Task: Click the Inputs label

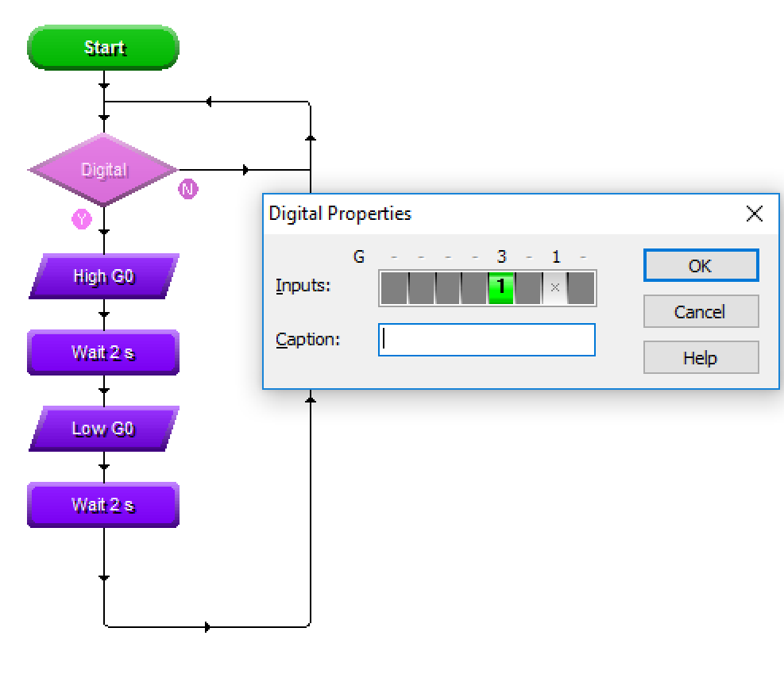Action: [x=303, y=285]
